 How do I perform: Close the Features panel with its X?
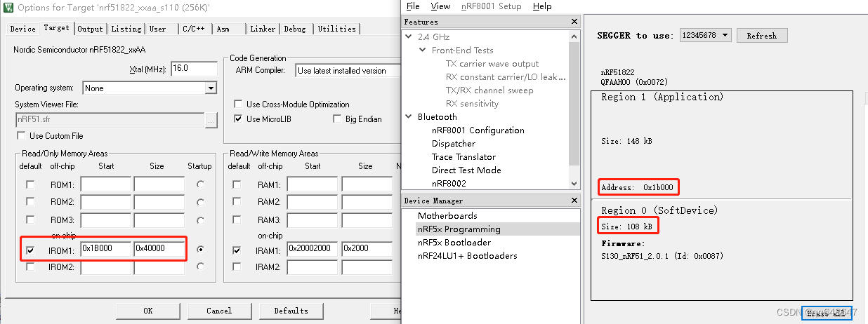click(x=575, y=22)
